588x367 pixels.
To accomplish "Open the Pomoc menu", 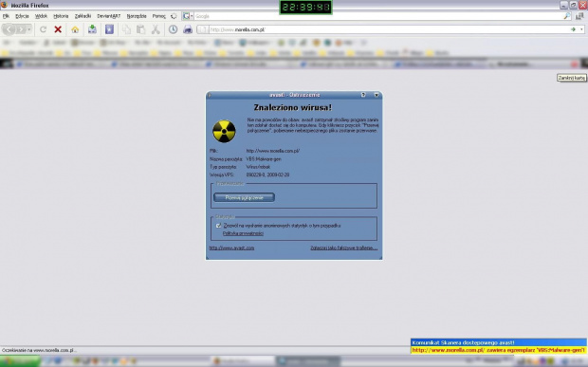I will pos(159,16).
